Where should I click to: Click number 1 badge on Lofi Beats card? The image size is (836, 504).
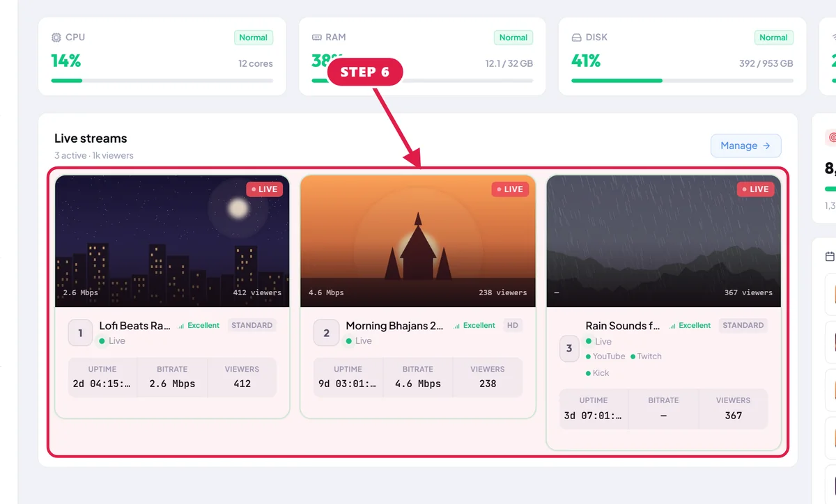pyautogui.click(x=80, y=333)
